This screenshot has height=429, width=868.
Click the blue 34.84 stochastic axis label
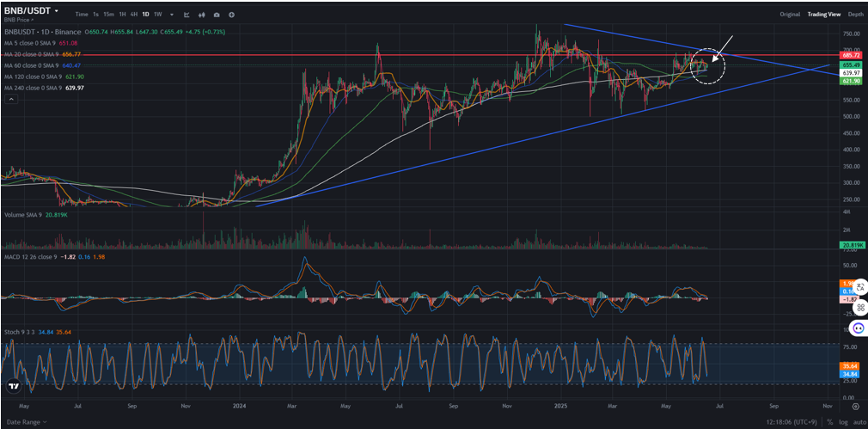pyautogui.click(x=850, y=375)
